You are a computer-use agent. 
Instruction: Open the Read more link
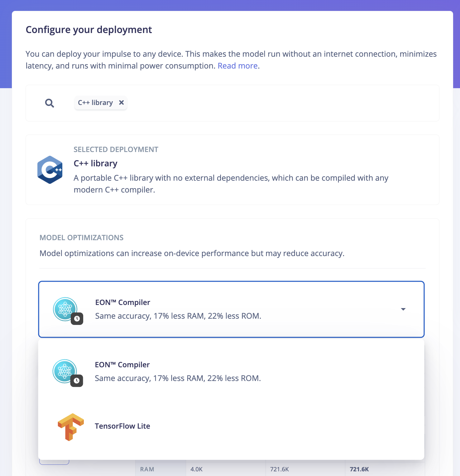(x=237, y=66)
